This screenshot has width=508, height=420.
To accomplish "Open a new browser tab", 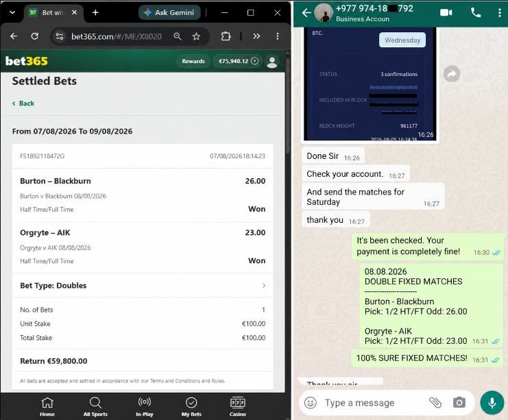I will (95, 12).
